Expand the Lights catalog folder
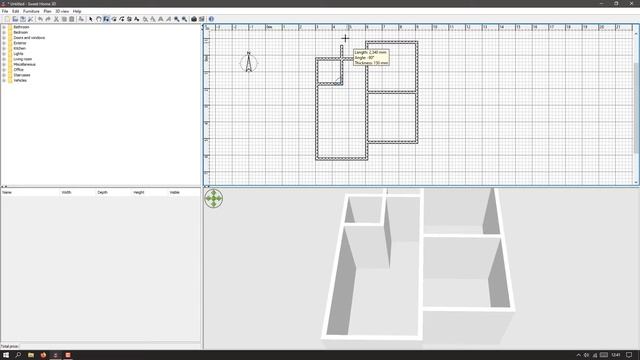This screenshot has width=640, height=360. tap(4, 53)
